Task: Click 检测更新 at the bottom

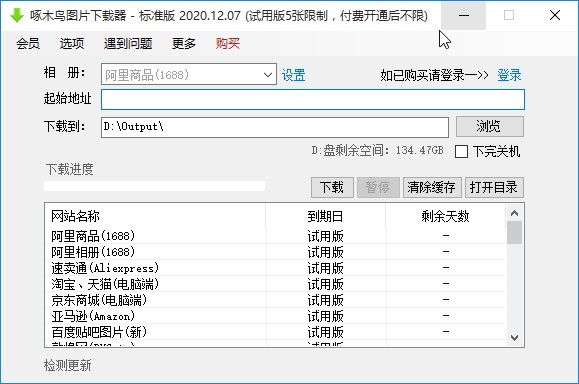Action: click(68, 366)
